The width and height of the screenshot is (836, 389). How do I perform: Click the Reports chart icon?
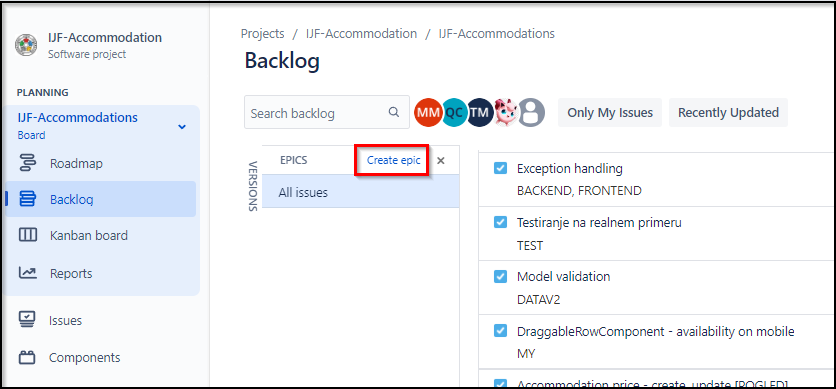click(x=27, y=273)
